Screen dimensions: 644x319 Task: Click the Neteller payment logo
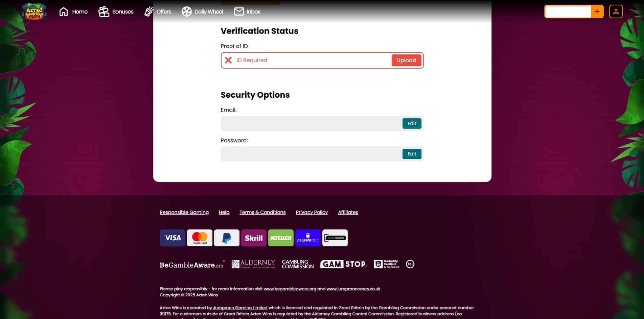point(280,238)
